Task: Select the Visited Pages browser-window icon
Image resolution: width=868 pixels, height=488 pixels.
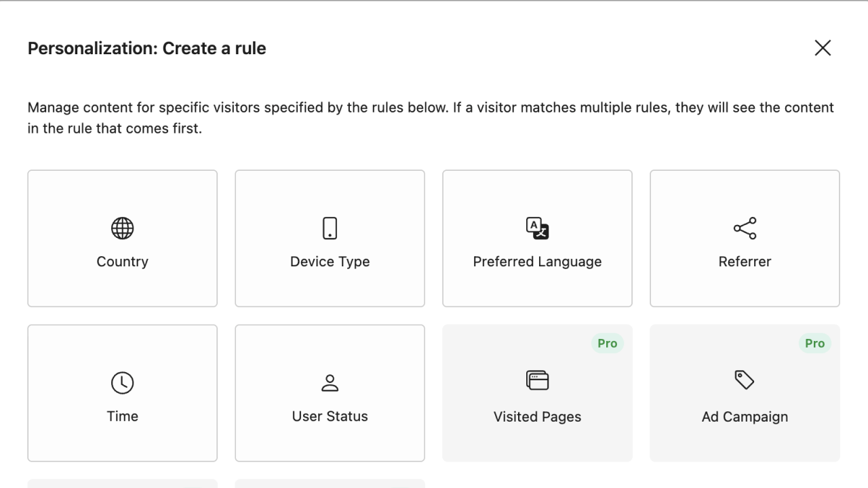Action: pyautogui.click(x=537, y=380)
